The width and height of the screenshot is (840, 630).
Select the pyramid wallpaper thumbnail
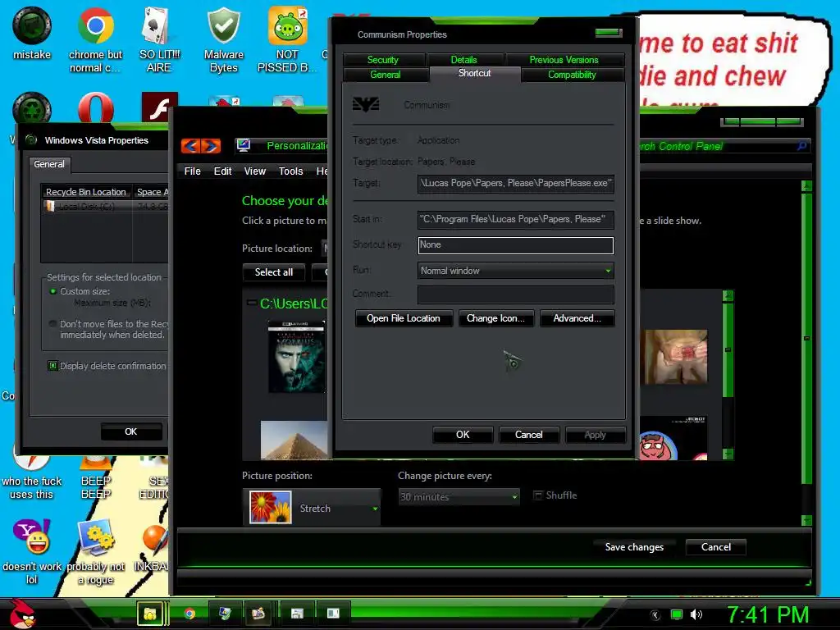[294, 441]
